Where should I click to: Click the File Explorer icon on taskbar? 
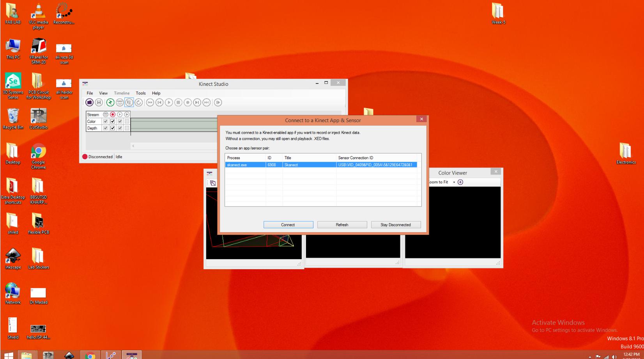(x=27, y=355)
